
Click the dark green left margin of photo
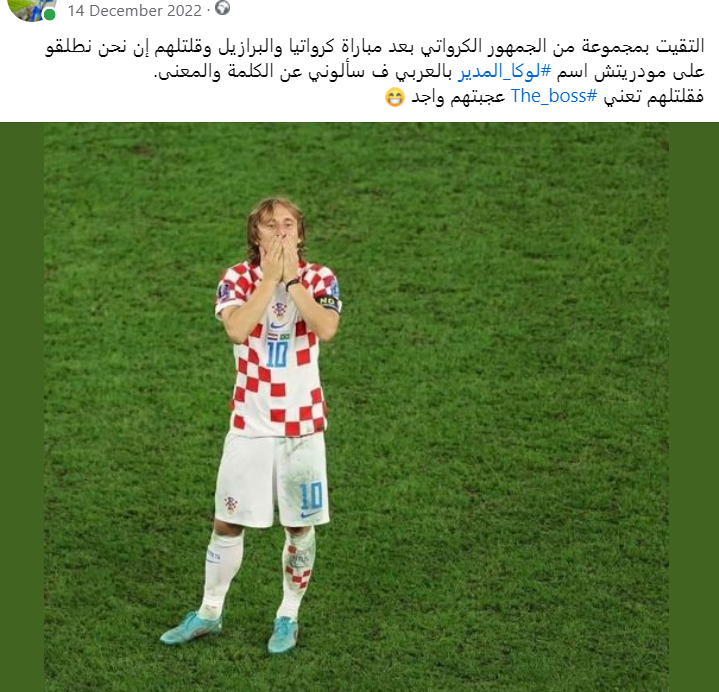pyautogui.click(x=22, y=407)
